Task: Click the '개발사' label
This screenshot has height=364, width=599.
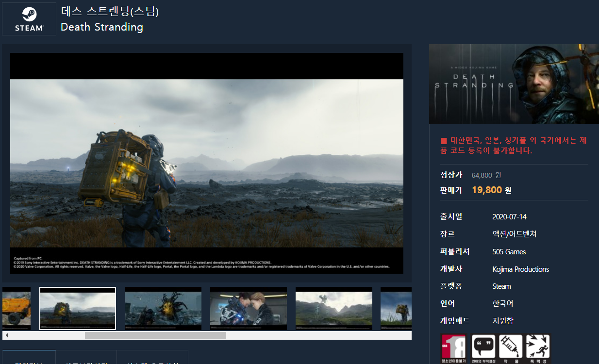Action: (x=451, y=269)
